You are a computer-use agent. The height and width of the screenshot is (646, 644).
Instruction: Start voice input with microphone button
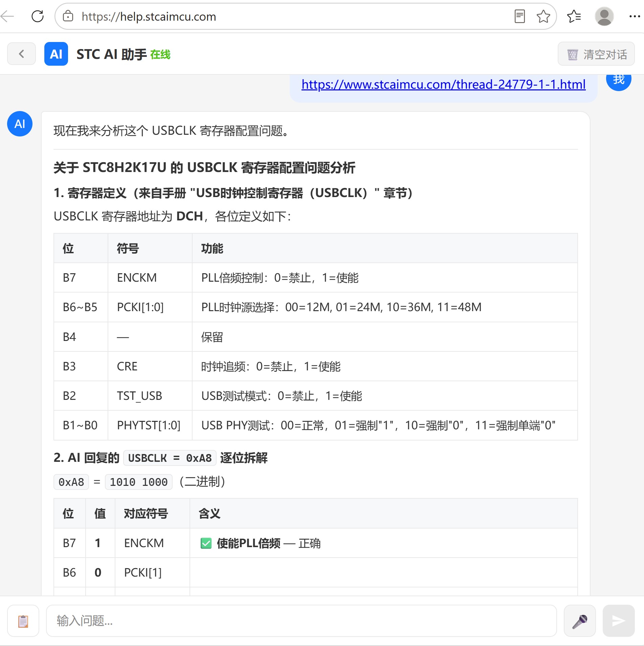(580, 621)
